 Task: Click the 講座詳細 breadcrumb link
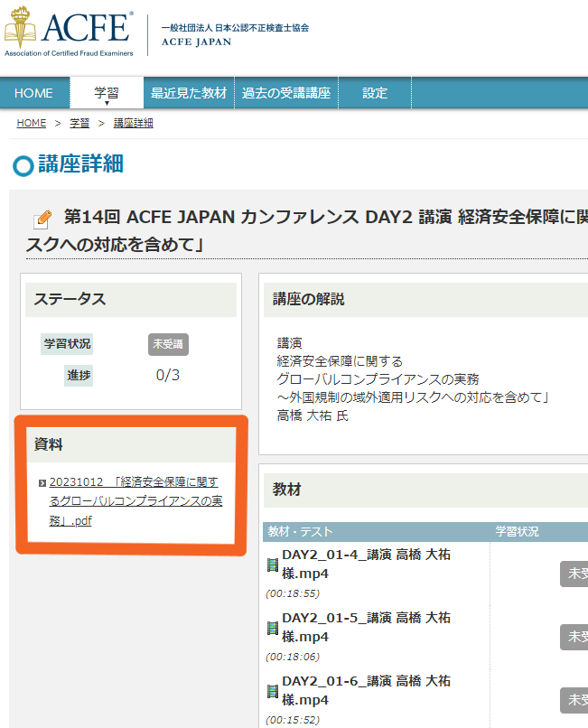(134, 123)
